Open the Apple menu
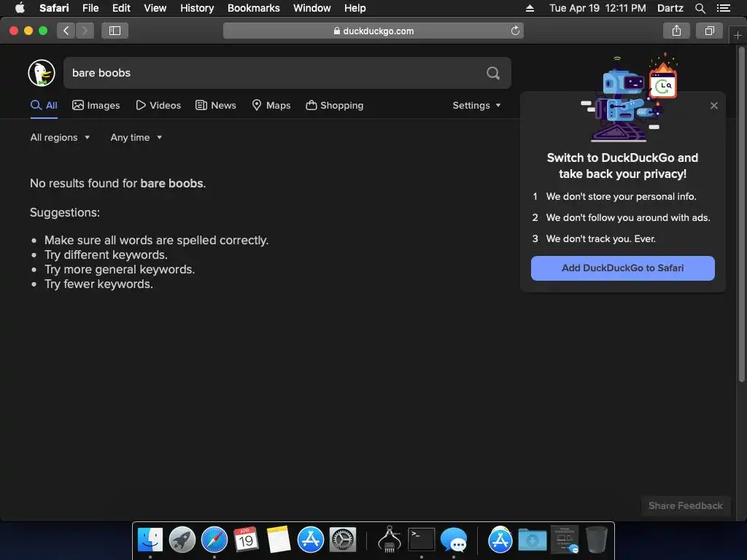 click(x=20, y=8)
